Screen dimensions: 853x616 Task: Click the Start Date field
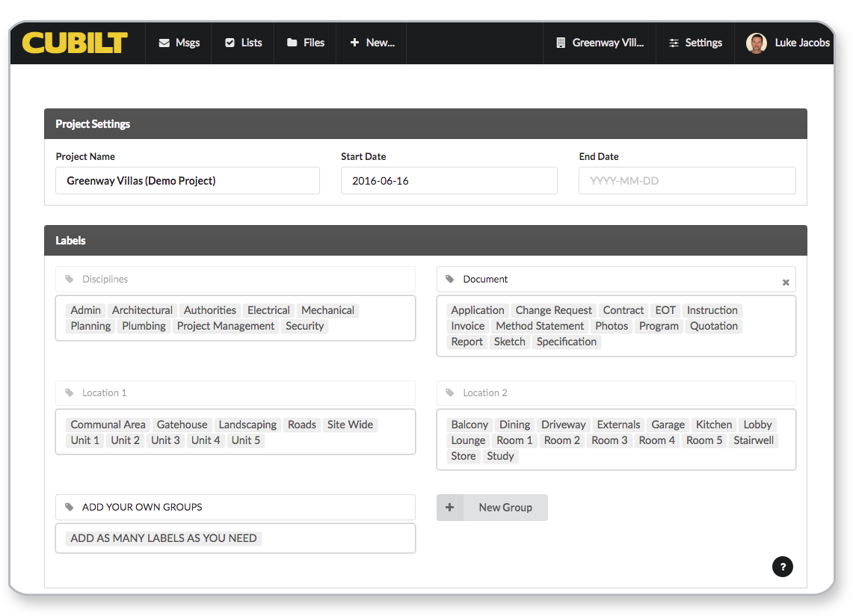[x=449, y=181]
